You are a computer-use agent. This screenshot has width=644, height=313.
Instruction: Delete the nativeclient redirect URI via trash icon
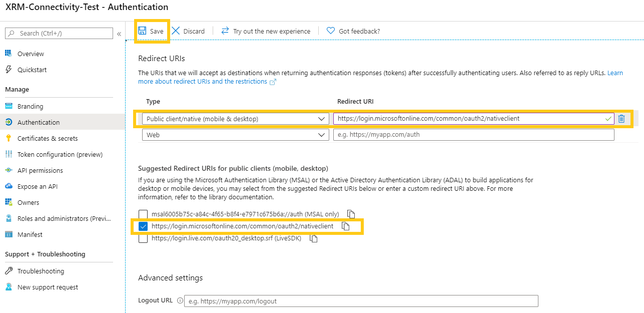click(621, 119)
